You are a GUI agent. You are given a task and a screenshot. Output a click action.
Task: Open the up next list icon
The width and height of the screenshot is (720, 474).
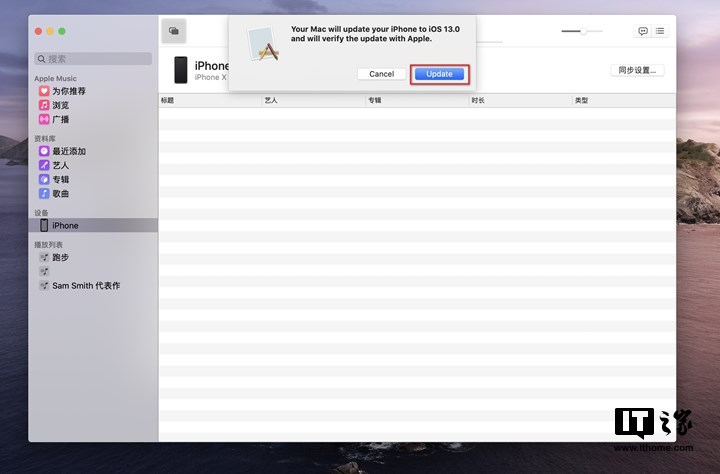[x=660, y=31]
